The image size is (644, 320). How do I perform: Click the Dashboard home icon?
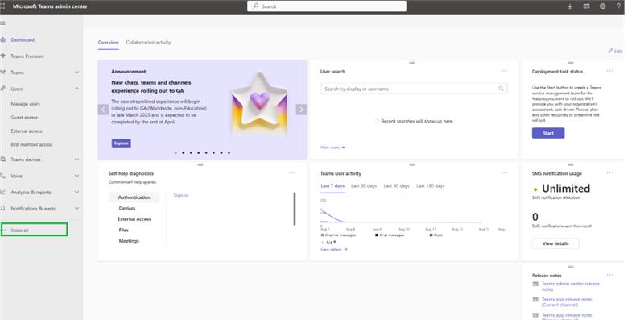click(x=3, y=39)
